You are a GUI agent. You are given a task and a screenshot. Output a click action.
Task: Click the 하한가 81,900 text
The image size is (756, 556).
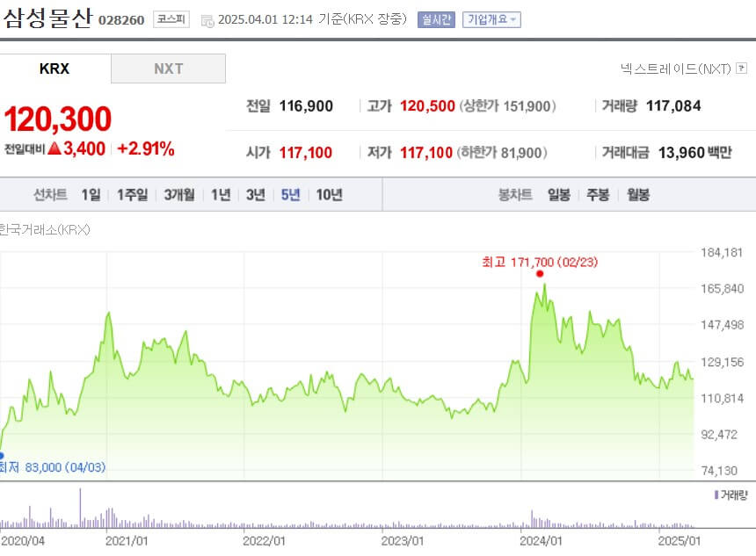tap(502, 153)
